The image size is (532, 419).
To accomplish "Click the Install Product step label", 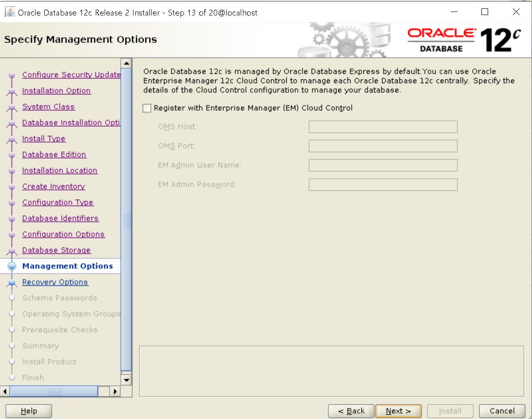I will pos(49,362).
